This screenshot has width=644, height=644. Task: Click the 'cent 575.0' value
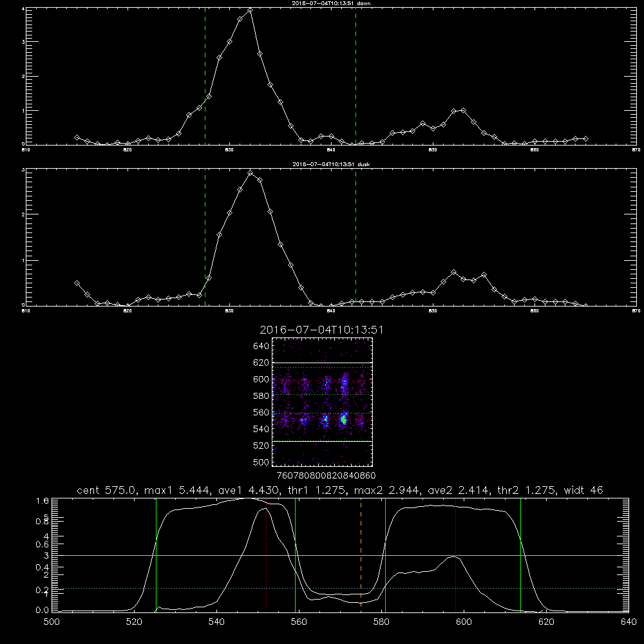[x=106, y=490]
